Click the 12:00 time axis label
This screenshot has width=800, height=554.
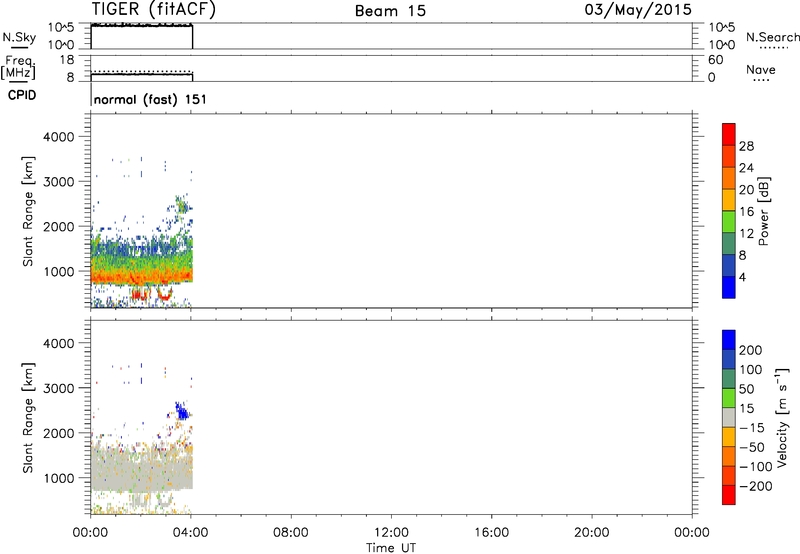pos(391,533)
